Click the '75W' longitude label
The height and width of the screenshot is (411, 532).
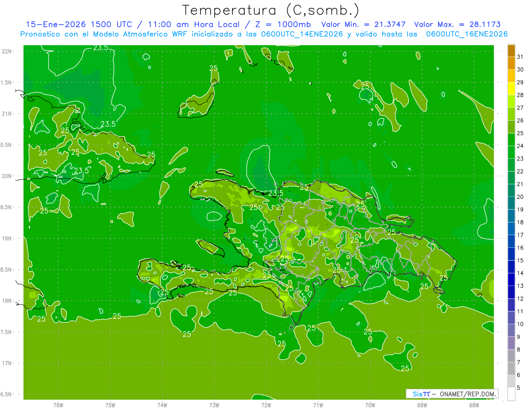pyautogui.click(x=110, y=405)
